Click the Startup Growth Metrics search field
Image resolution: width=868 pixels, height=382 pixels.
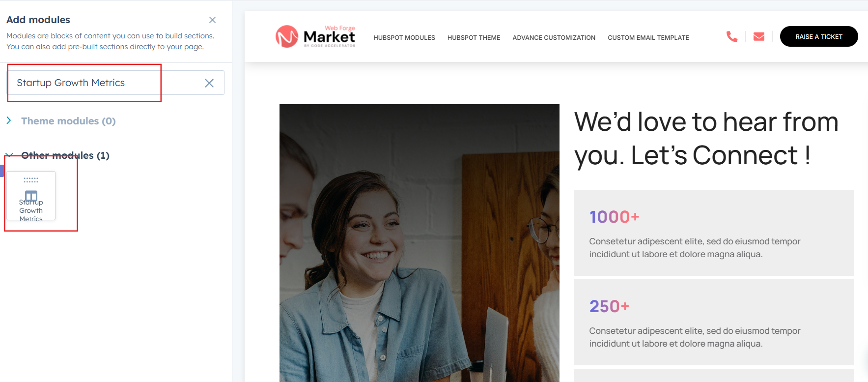pos(115,83)
